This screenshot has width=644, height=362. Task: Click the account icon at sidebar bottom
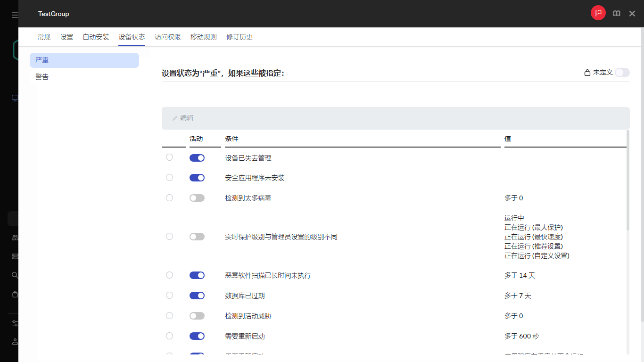click(x=14, y=342)
